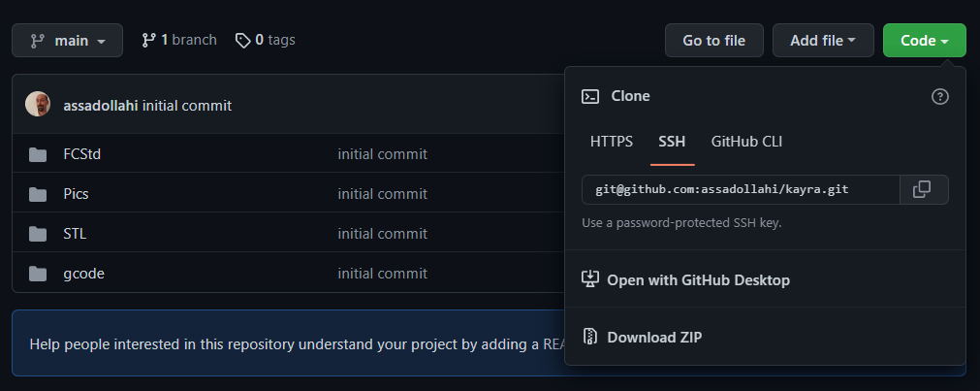Screen dimensions: 980x391
Task: Open the Pics folder name
Action: pyautogui.click(x=76, y=194)
